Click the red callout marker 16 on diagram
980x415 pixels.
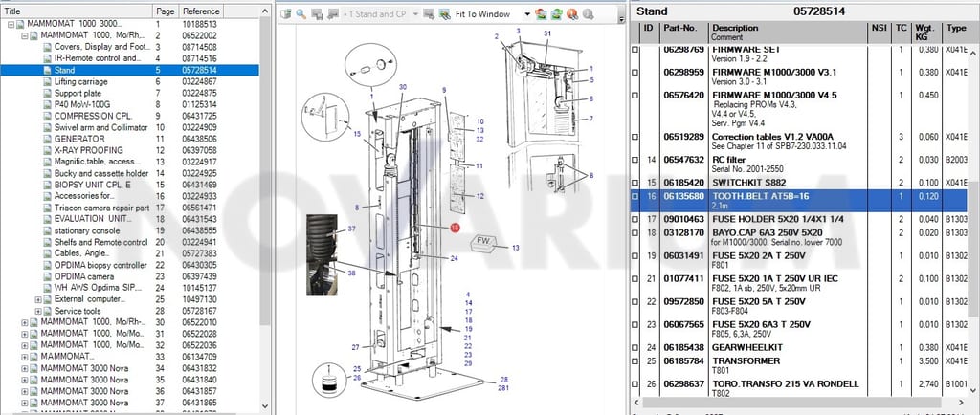click(455, 228)
